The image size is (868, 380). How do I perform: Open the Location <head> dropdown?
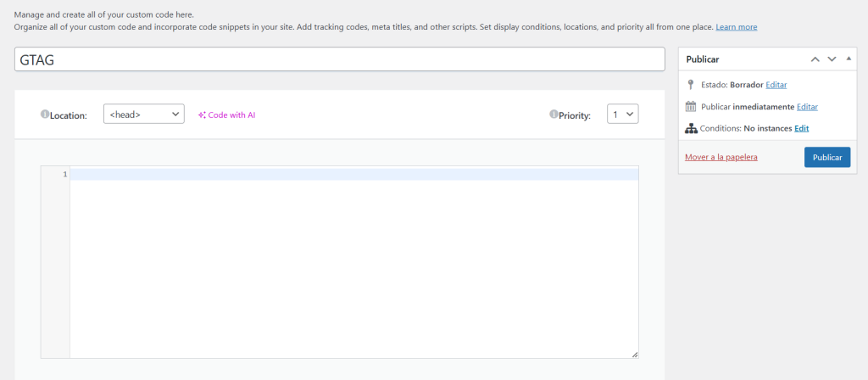point(144,115)
